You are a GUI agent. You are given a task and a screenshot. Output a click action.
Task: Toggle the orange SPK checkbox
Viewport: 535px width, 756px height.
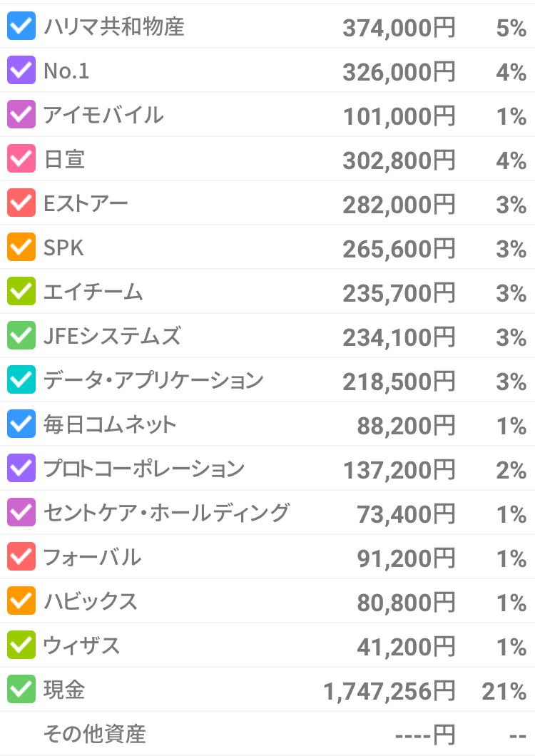pyautogui.click(x=21, y=247)
